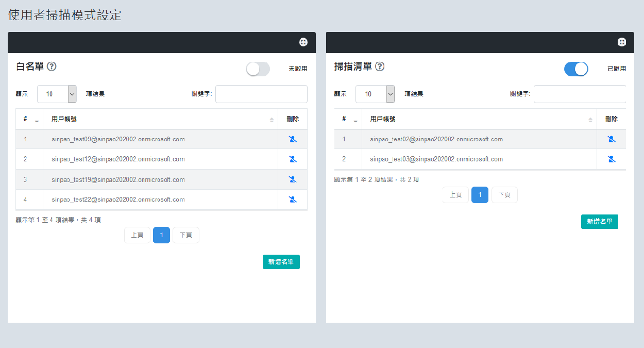Delete sinpao_test09 user from whitelist

tap(293, 139)
